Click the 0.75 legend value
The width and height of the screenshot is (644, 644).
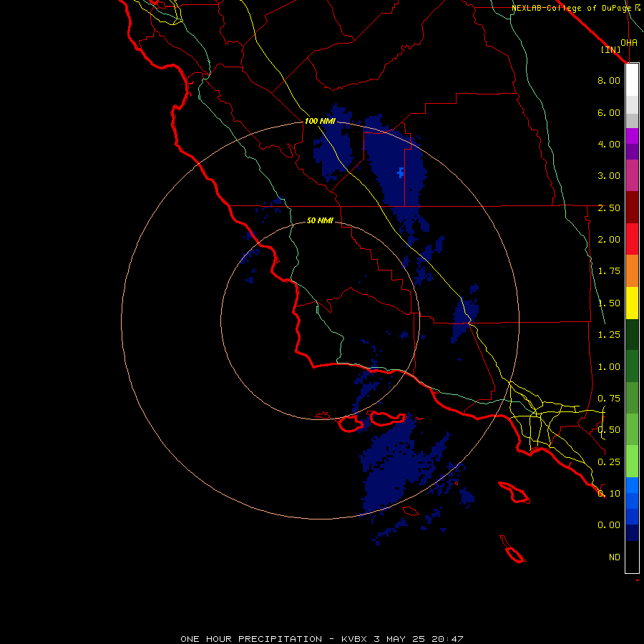(609, 399)
